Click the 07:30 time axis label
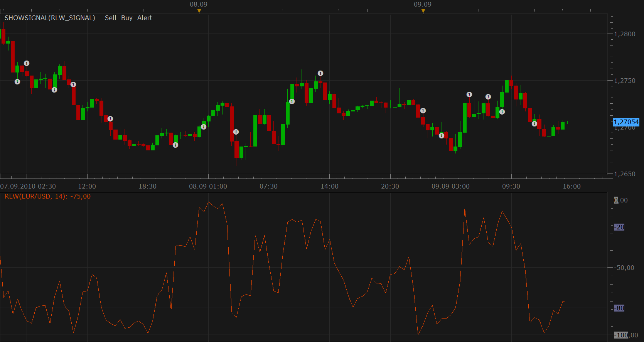This screenshot has height=342, width=644. click(269, 186)
